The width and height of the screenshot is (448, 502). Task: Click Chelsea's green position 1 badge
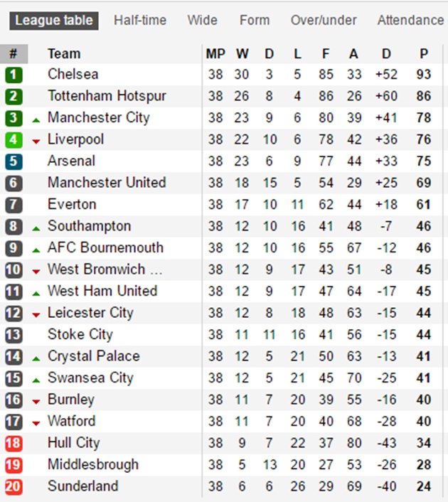(x=14, y=75)
